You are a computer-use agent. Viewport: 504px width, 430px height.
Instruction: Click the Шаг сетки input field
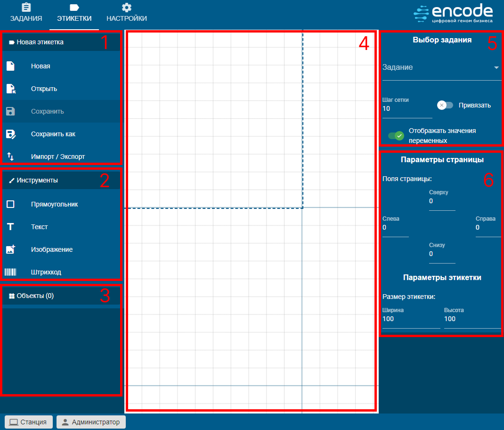(406, 109)
